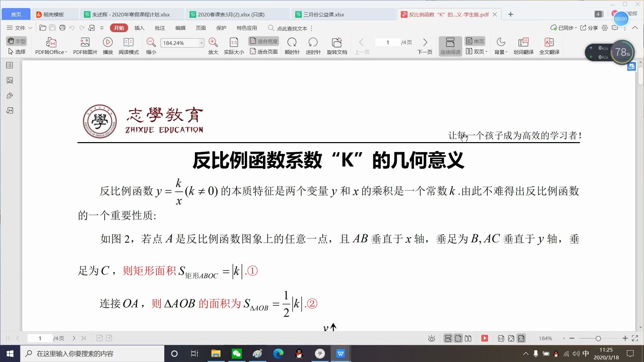Click the 旋转文档 icon

coord(337,43)
